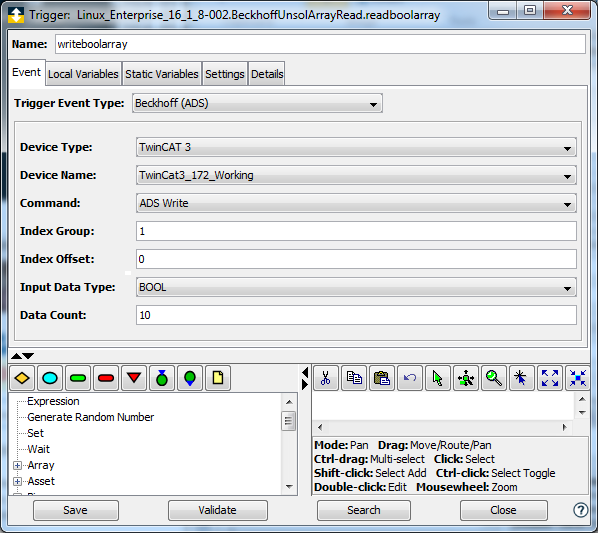598x533 pixels.
Task: Click the Copy icon in canvas toolbar
Action: [354, 378]
